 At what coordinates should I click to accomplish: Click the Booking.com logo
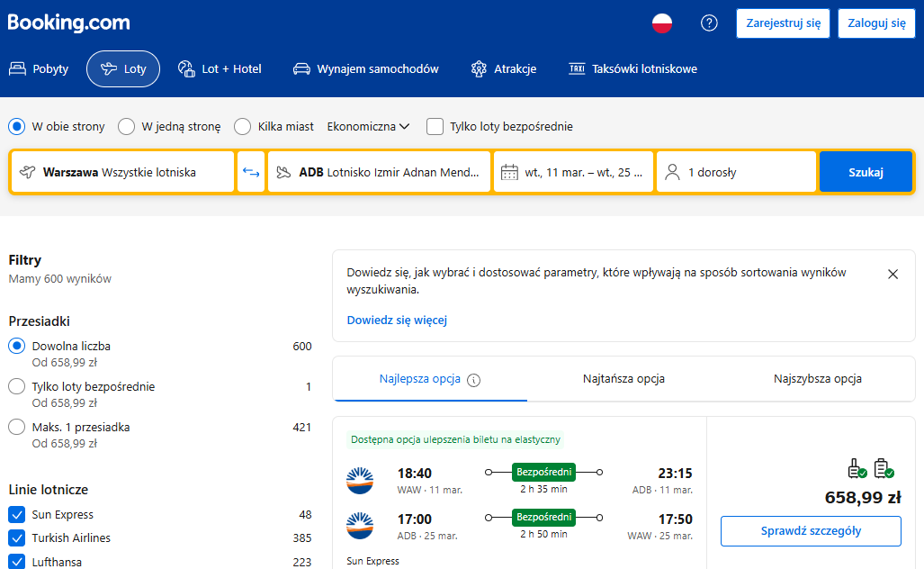69,23
